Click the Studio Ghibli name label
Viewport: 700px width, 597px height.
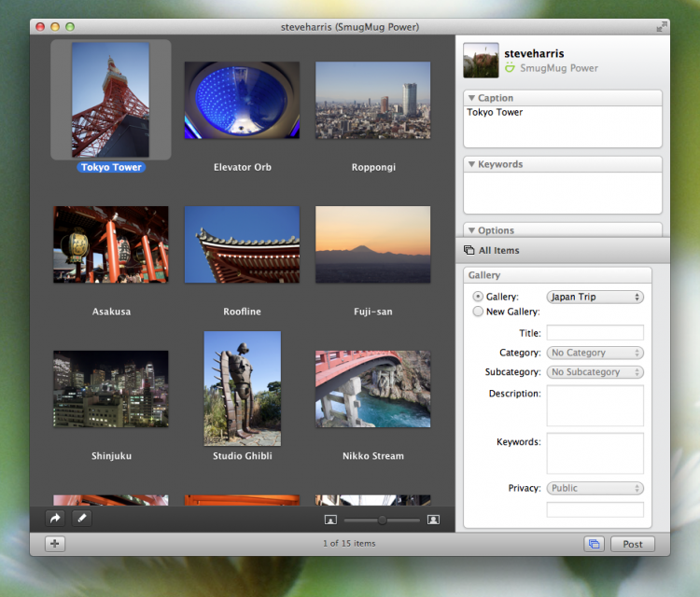pos(243,456)
